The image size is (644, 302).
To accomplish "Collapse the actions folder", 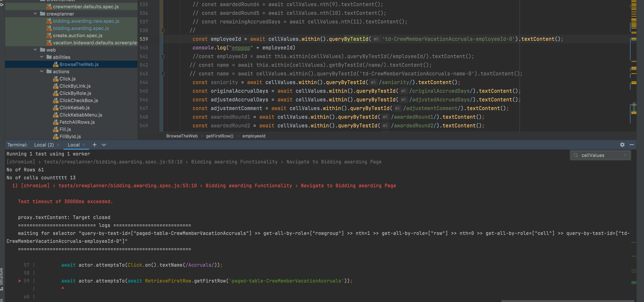I will pos(42,71).
